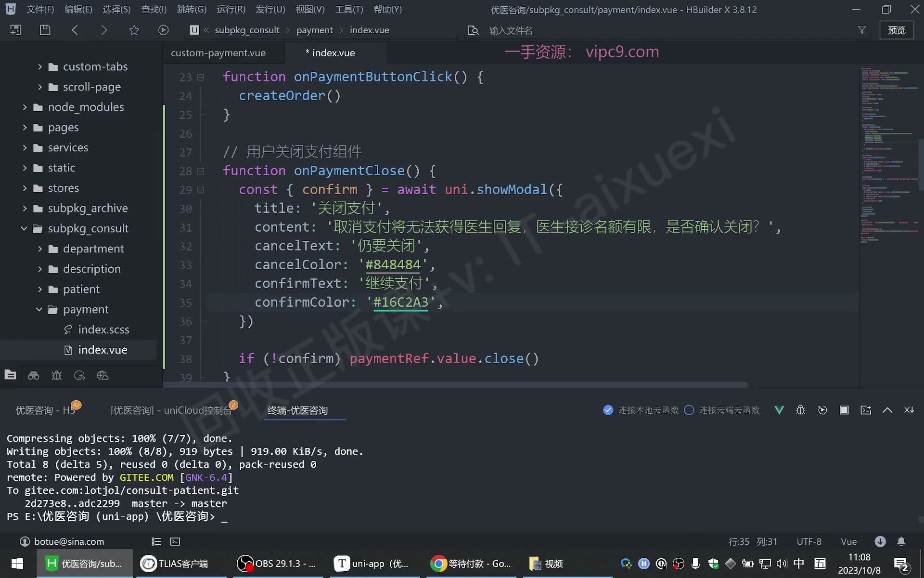Expand the node_modules folder
The height and width of the screenshot is (578, 924).
click(x=25, y=107)
